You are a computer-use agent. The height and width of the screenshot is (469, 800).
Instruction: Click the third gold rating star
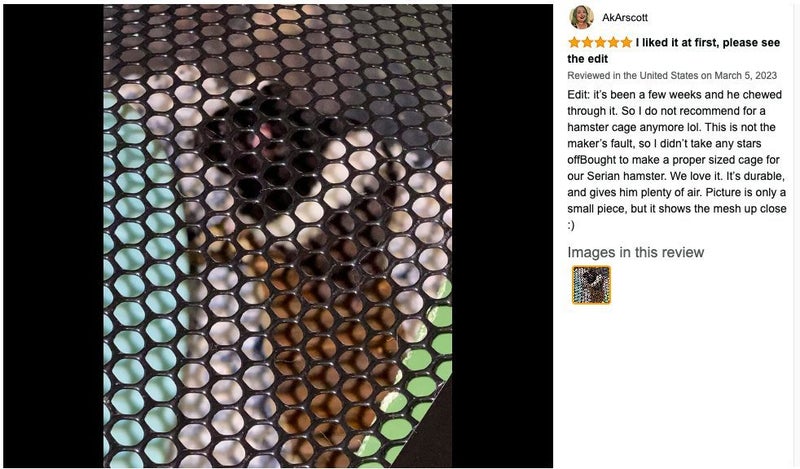pyautogui.click(x=600, y=42)
